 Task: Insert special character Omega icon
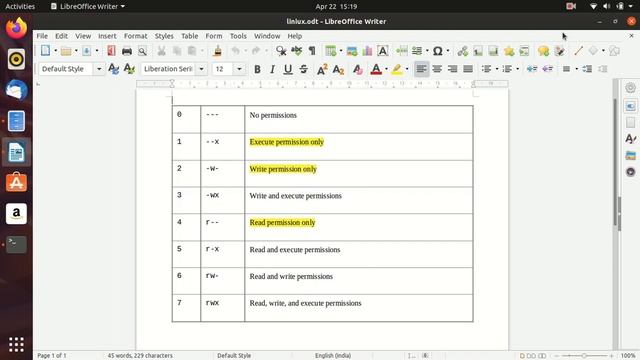(438, 51)
